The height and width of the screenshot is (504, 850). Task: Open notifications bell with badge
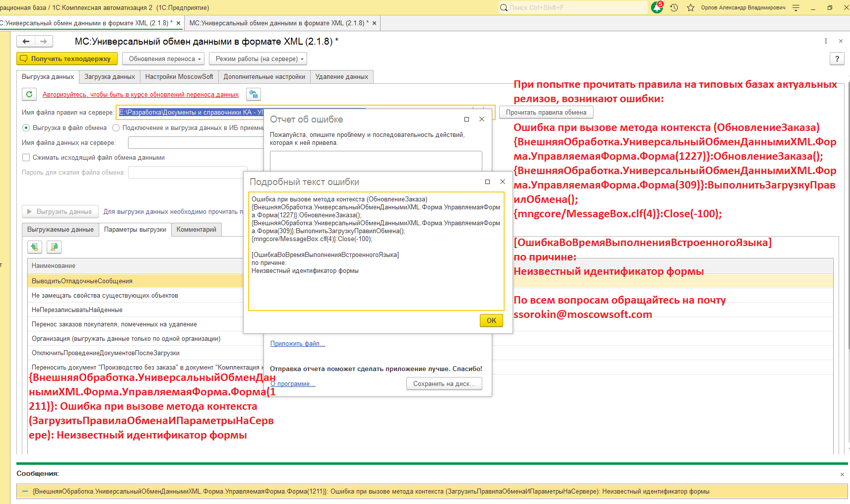click(657, 7)
